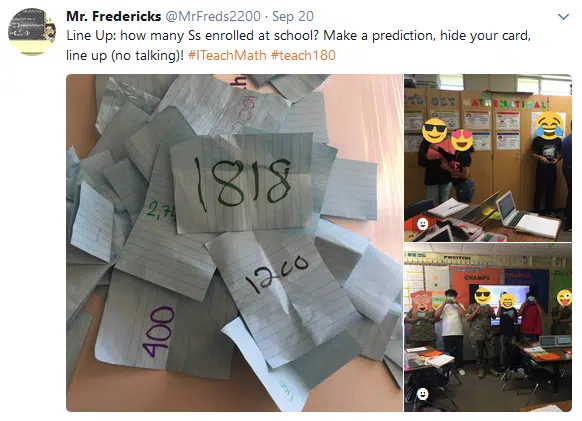Click the white smiley badge on top-right photo
582x421 pixels.
(422, 224)
